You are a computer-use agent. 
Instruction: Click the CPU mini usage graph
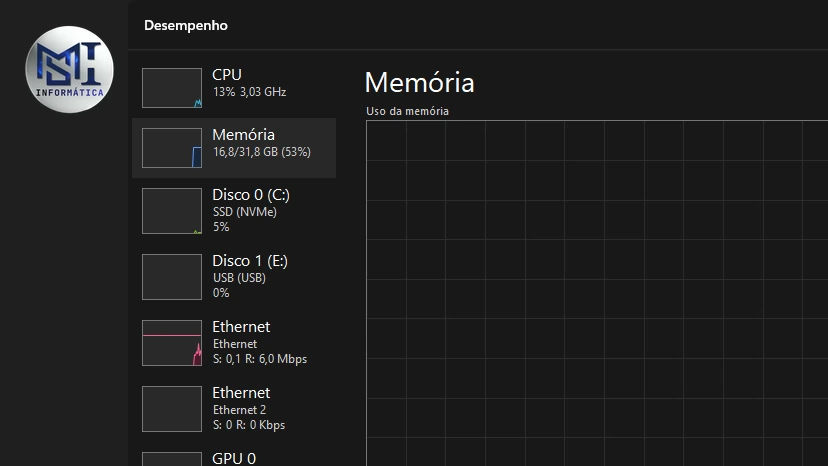tap(172, 88)
